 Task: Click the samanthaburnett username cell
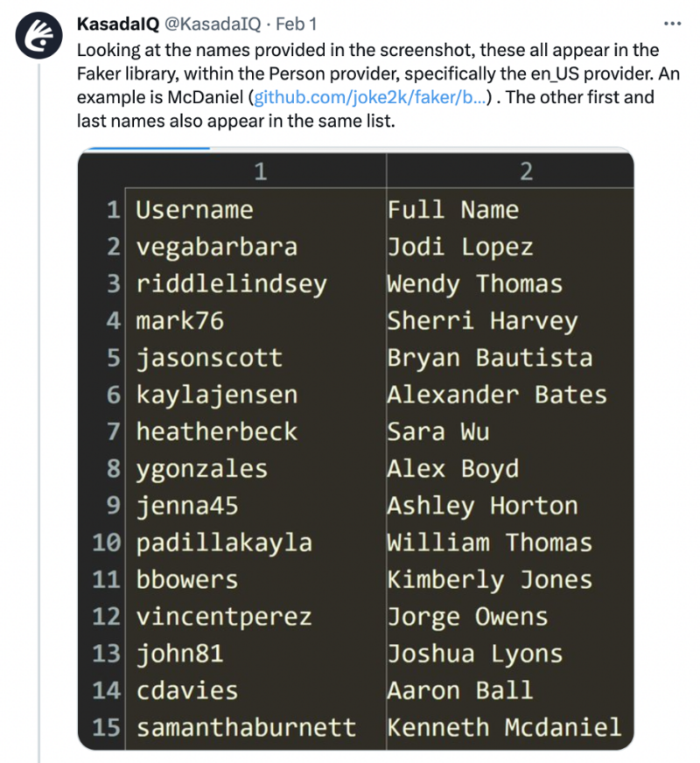[x=246, y=727]
